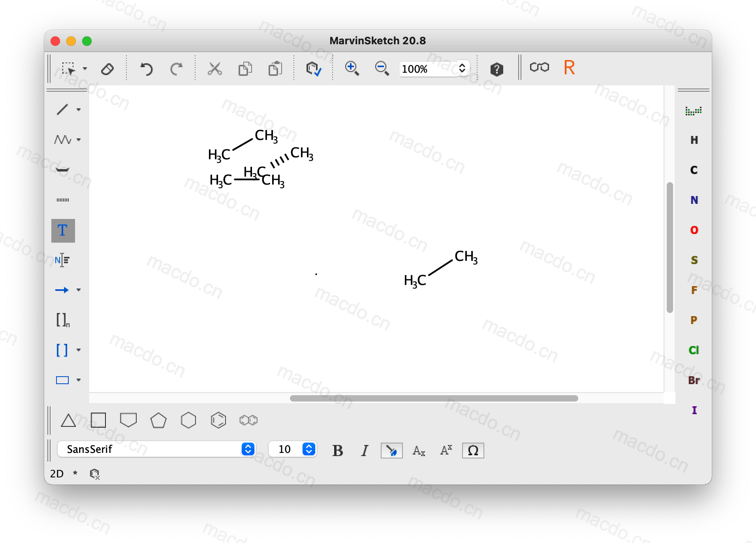The width and height of the screenshot is (756, 543).
Task: Click the 2D mode status indicator
Action: (57, 473)
